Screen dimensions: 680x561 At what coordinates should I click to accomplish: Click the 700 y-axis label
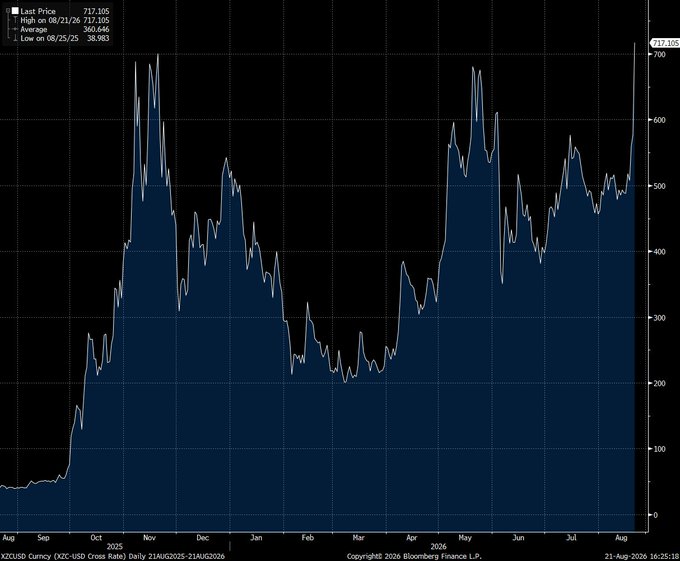coord(659,54)
